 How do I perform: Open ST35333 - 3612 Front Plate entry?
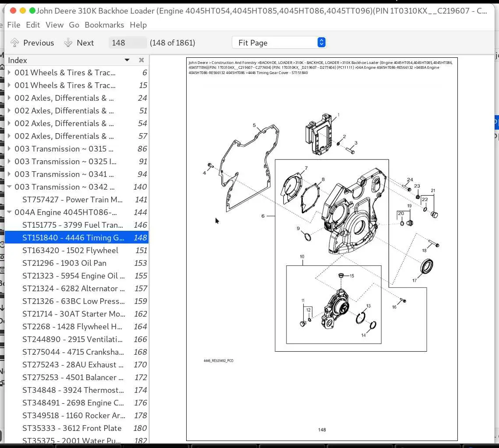point(77,428)
